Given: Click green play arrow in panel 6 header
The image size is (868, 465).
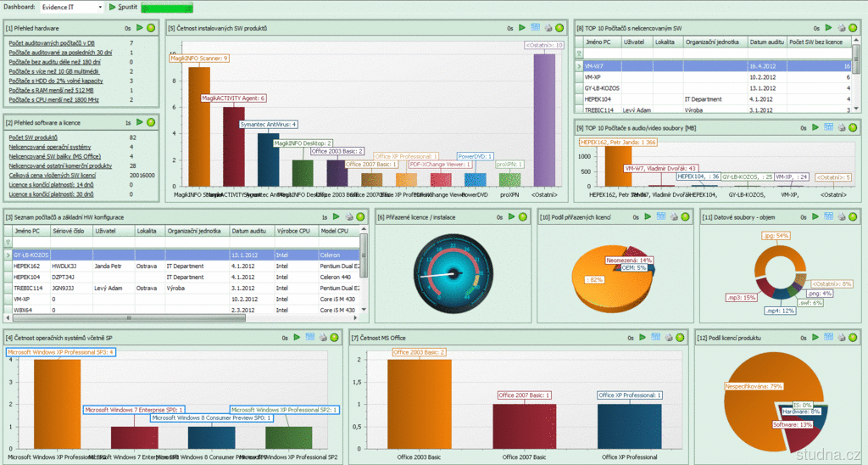Looking at the screenshot, I should [511, 217].
